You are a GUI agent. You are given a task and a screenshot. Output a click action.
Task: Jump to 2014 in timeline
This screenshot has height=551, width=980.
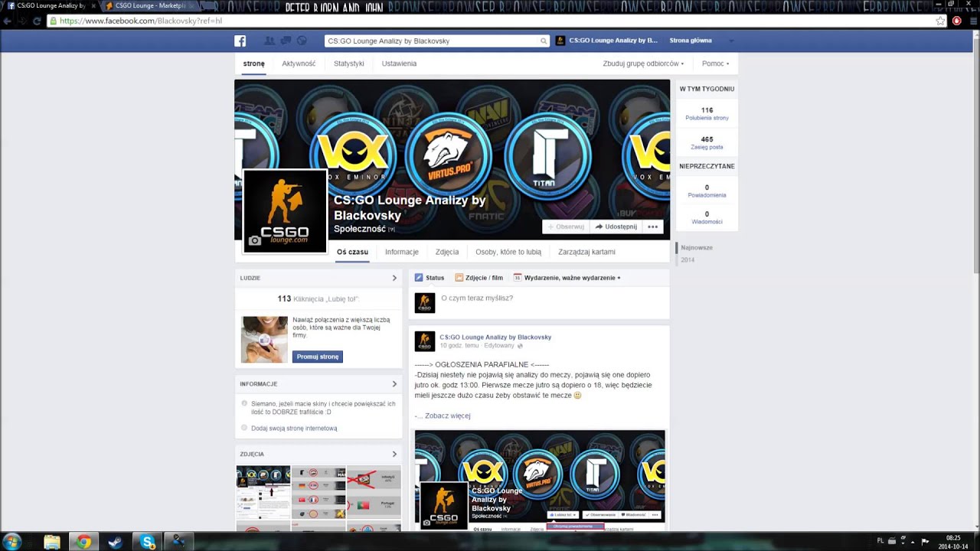coord(688,260)
